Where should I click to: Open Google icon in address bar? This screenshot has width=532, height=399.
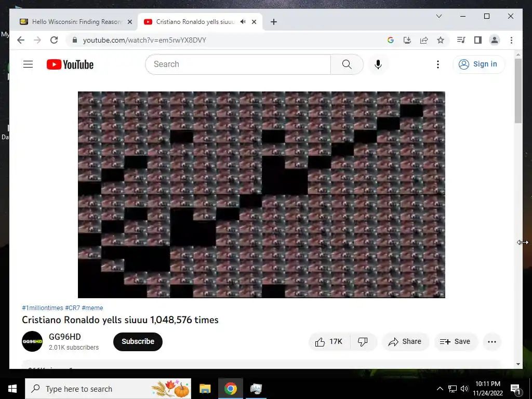391,40
